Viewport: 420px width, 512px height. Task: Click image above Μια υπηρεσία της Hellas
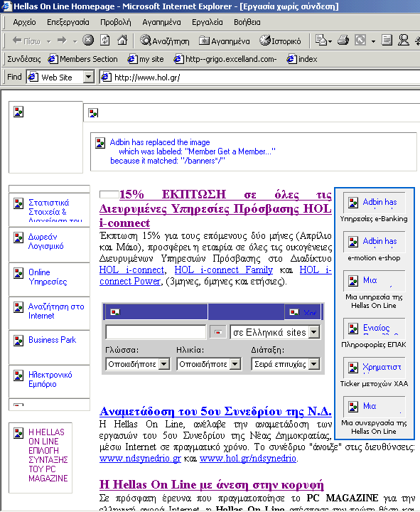[x=374, y=281]
